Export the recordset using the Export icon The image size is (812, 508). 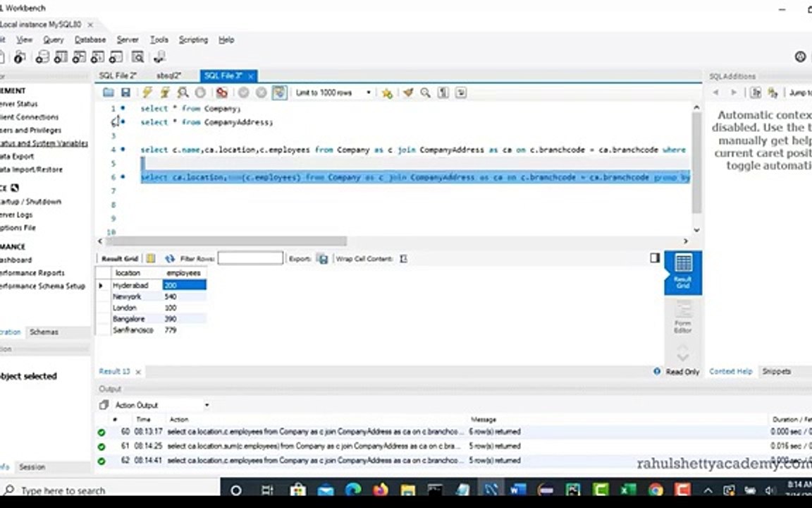(x=323, y=259)
